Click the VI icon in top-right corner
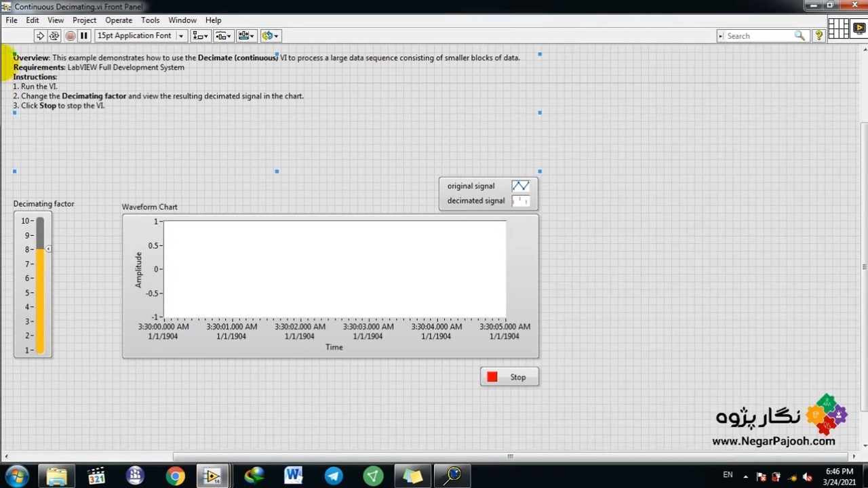 (x=859, y=28)
